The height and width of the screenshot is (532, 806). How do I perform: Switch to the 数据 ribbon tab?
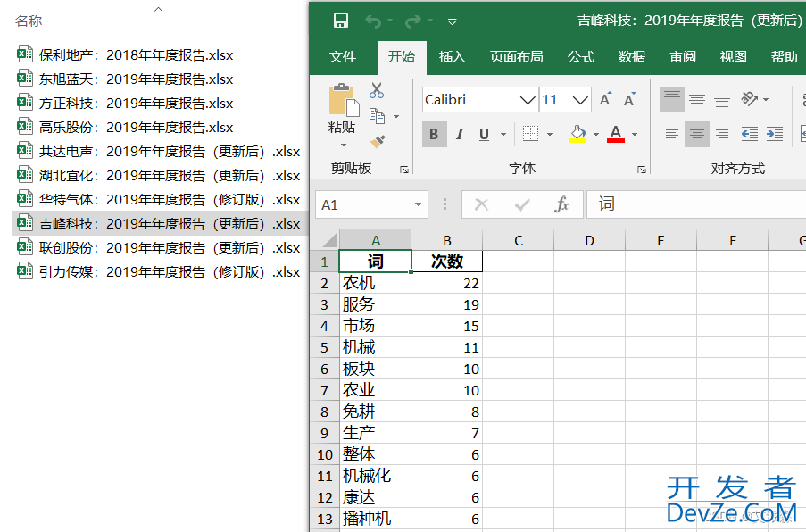631,56
